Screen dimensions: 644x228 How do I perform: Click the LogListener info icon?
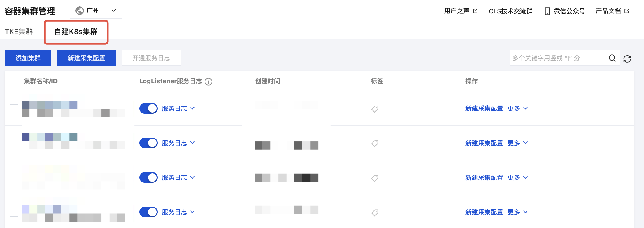pyautogui.click(x=208, y=82)
